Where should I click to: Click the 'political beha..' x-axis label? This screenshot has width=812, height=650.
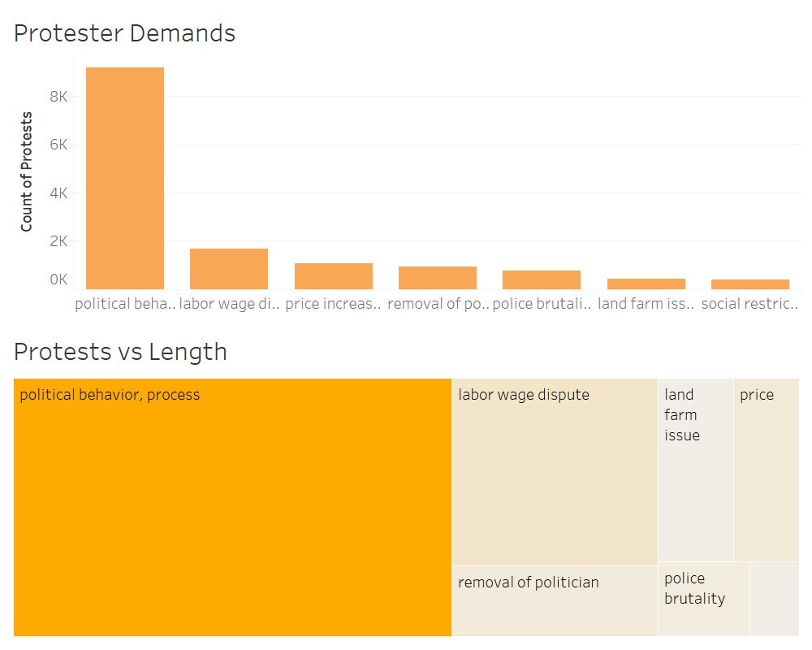125,304
